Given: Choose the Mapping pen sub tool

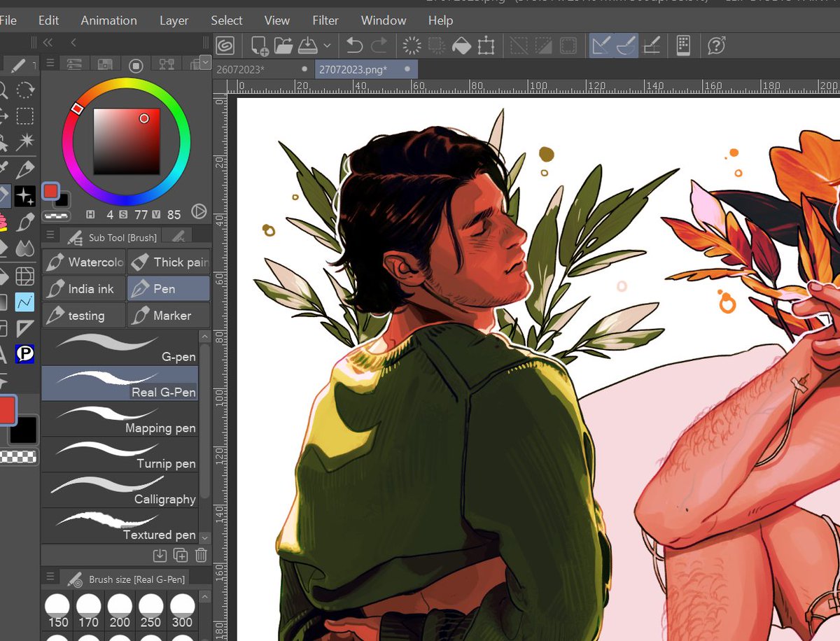Looking at the screenshot, I should pyautogui.click(x=120, y=419).
